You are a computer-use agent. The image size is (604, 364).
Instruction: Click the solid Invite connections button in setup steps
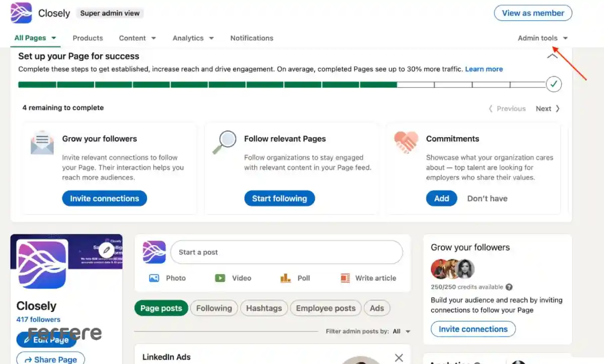pos(105,198)
